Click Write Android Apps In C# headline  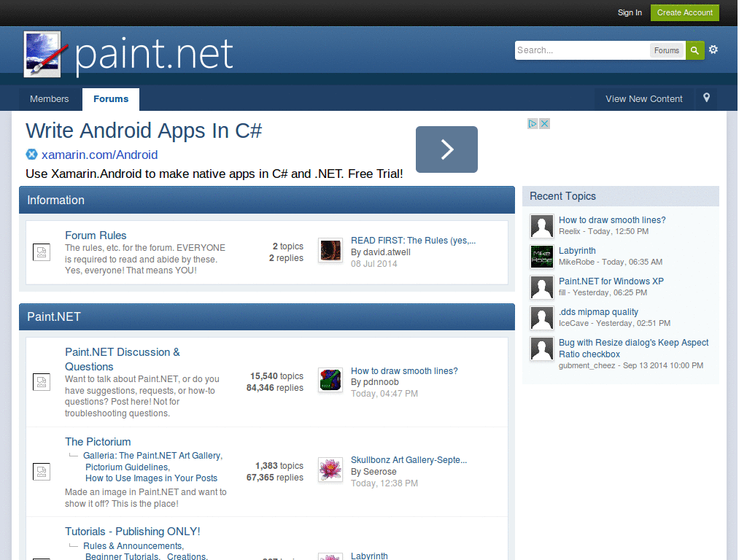144,131
